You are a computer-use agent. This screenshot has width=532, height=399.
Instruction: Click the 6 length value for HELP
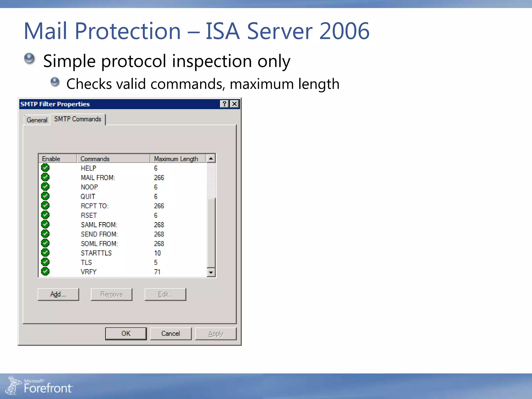click(156, 168)
